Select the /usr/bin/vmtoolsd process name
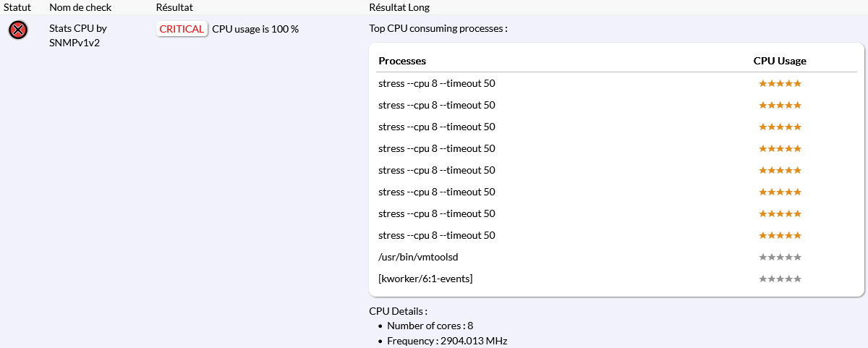This screenshot has height=348, width=868. pyautogui.click(x=418, y=257)
